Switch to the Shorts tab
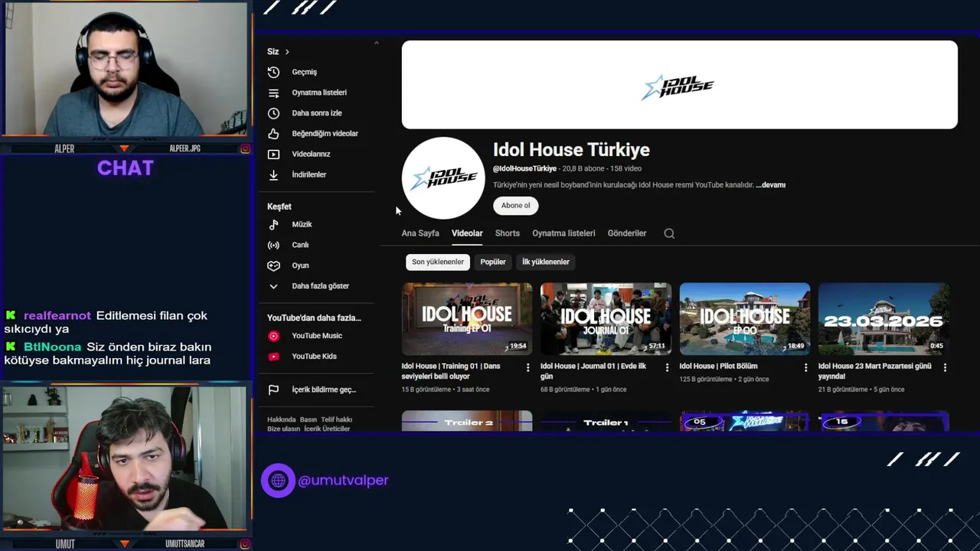 [x=508, y=233]
